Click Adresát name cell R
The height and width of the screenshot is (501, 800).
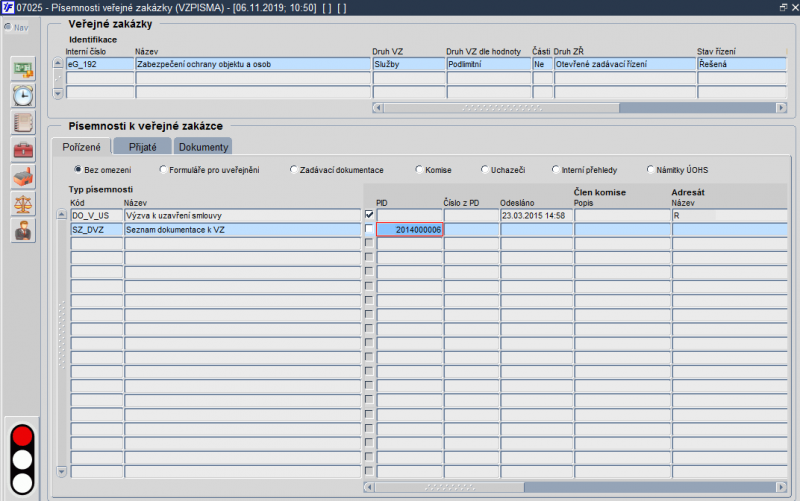tap(730, 215)
